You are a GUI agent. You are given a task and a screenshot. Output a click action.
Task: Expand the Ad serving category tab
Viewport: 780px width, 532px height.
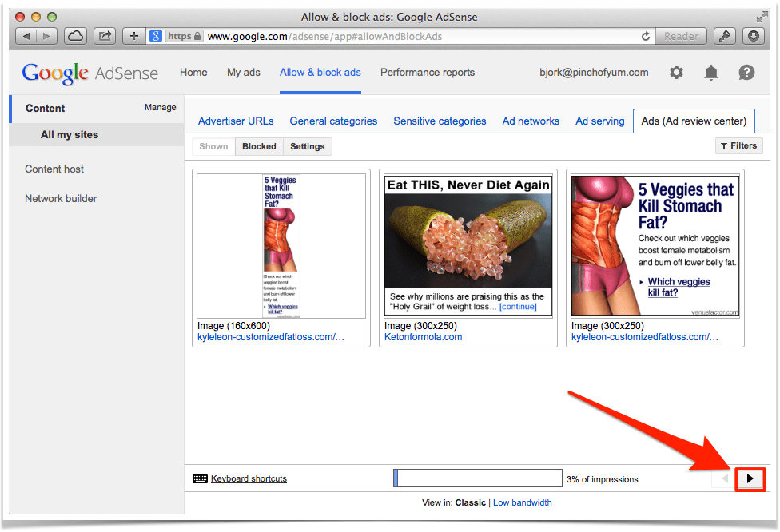pos(599,121)
